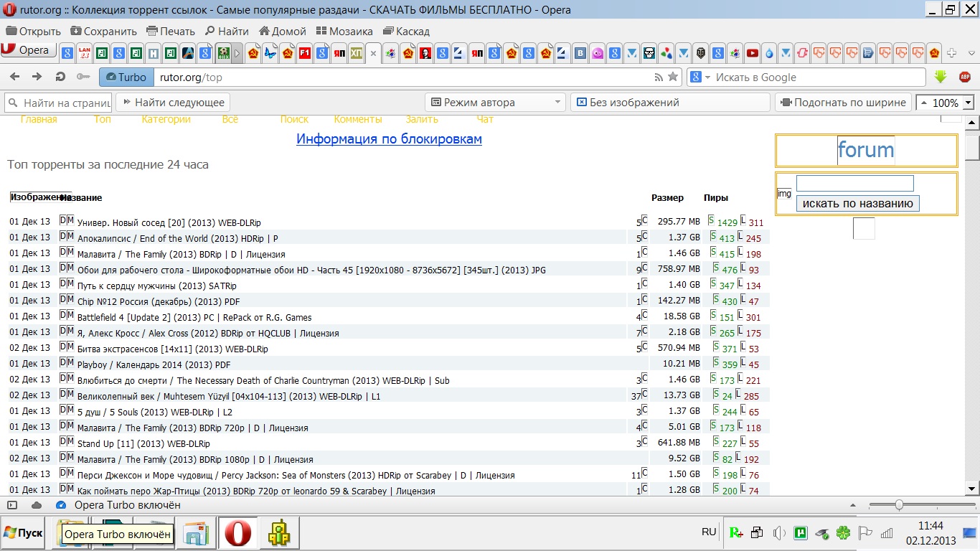This screenshot has width=980, height=551.
Task: Open the Opera Link cloud icon
Action: (37, 505)
